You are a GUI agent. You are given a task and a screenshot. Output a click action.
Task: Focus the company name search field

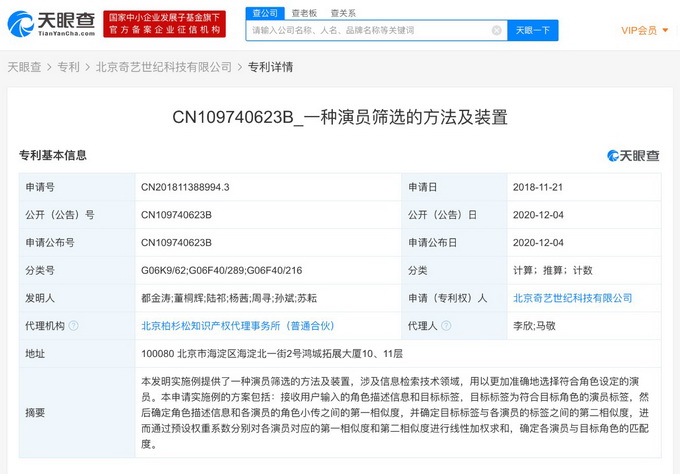click(x=370, y=31)
